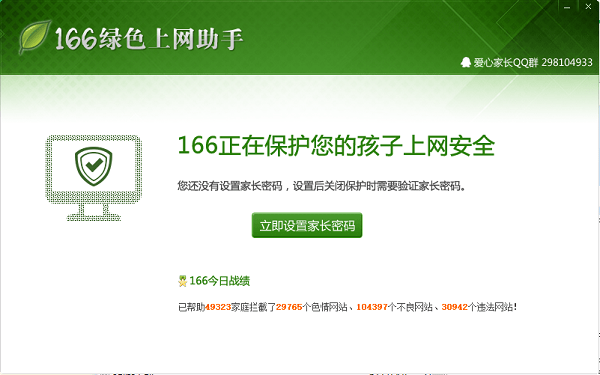The image size is (600, 375).
Task: Minimize the 166 assistant window
Action: (567, 7)
